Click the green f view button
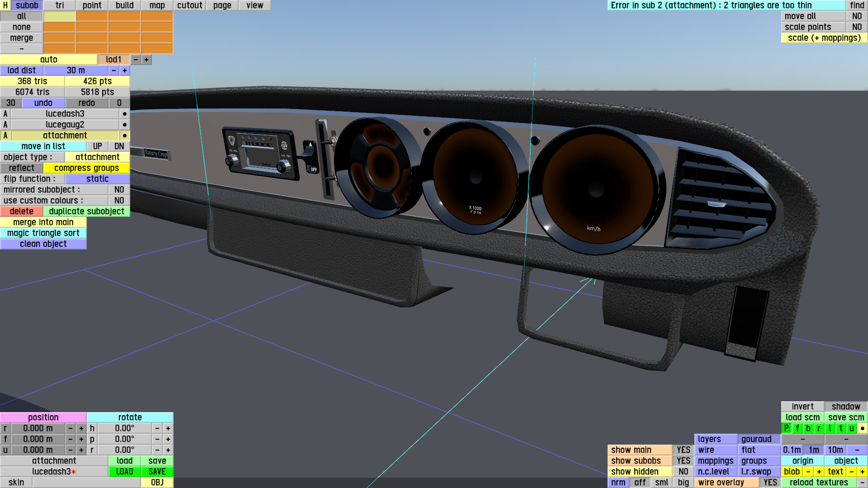 [797, 428]
